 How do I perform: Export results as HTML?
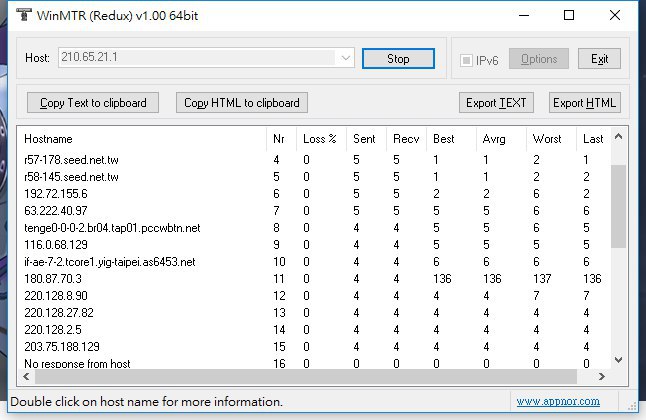(x=585, y=102)
